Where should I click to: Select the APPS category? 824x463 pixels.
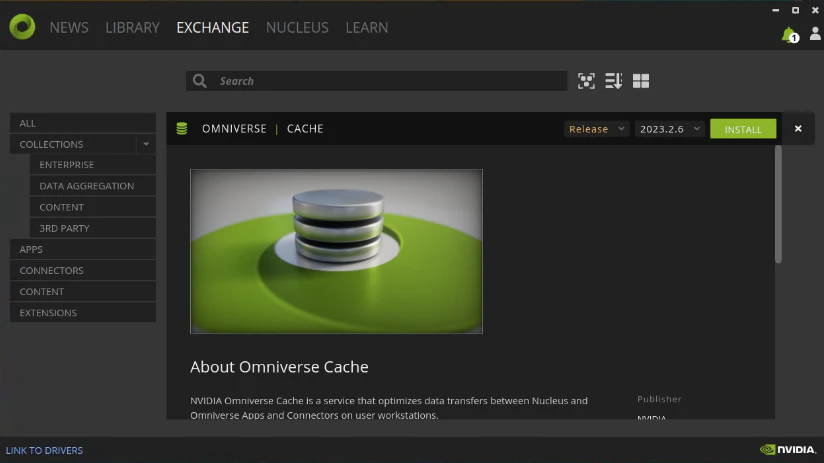click(83, 249)
